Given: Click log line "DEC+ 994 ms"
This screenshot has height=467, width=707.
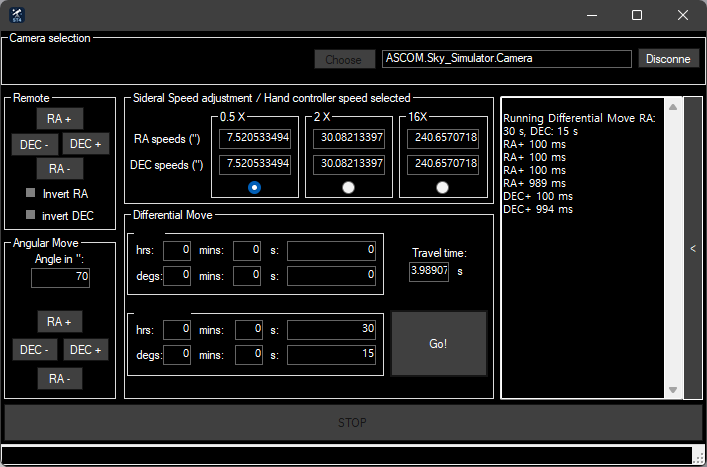Looking at the screenshot, I should 538,209.
